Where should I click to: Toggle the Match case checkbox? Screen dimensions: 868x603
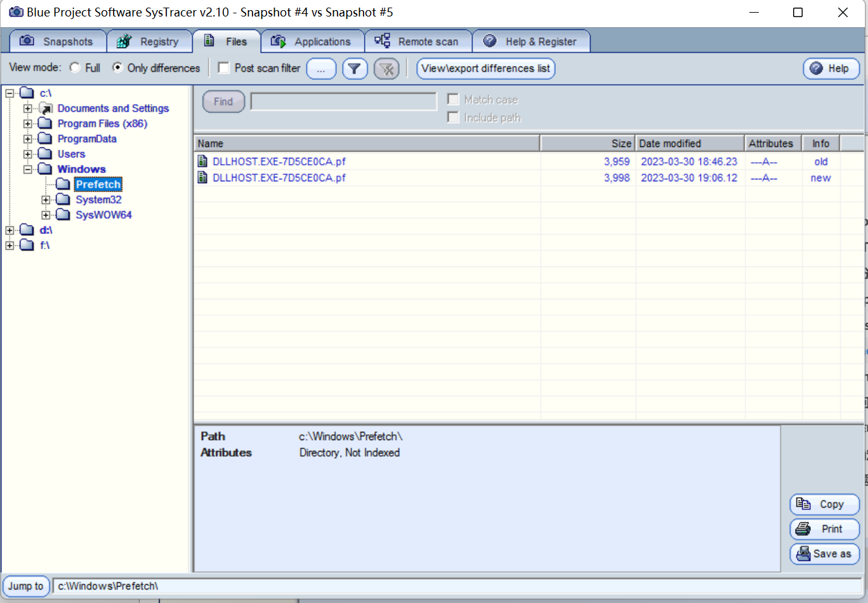[453, 100]
